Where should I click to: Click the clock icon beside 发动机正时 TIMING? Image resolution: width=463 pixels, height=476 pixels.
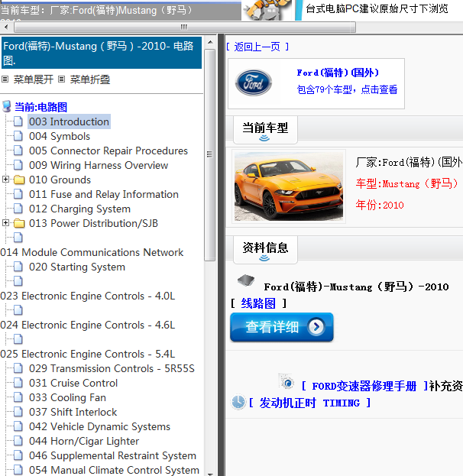[238, 402]
